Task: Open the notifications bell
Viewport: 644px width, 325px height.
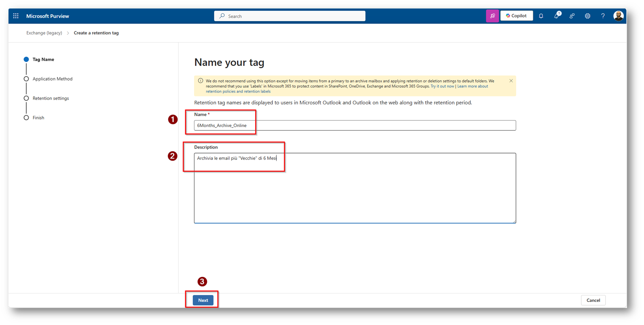Action: [x=541, y=16]
